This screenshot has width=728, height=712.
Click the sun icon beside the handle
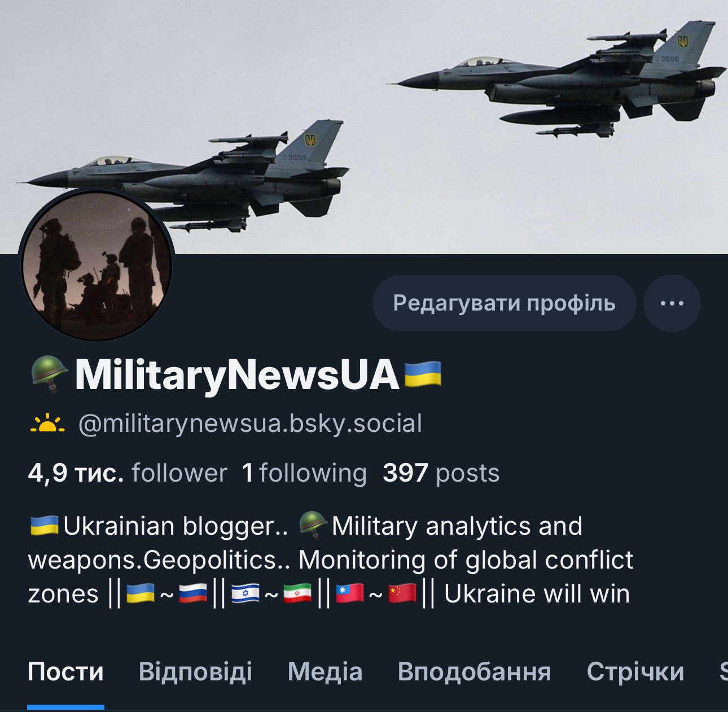tap(47, 423)
